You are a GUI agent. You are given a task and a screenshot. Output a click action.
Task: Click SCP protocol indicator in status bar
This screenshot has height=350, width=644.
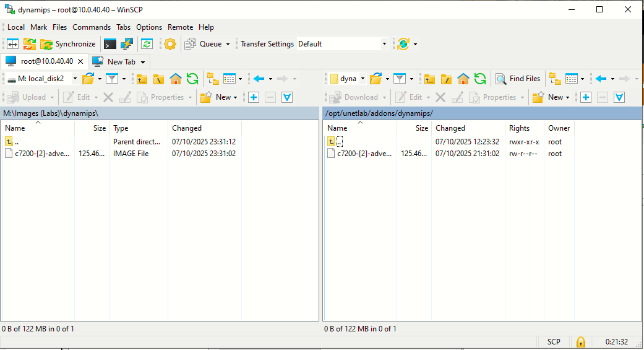pos(554,342)
